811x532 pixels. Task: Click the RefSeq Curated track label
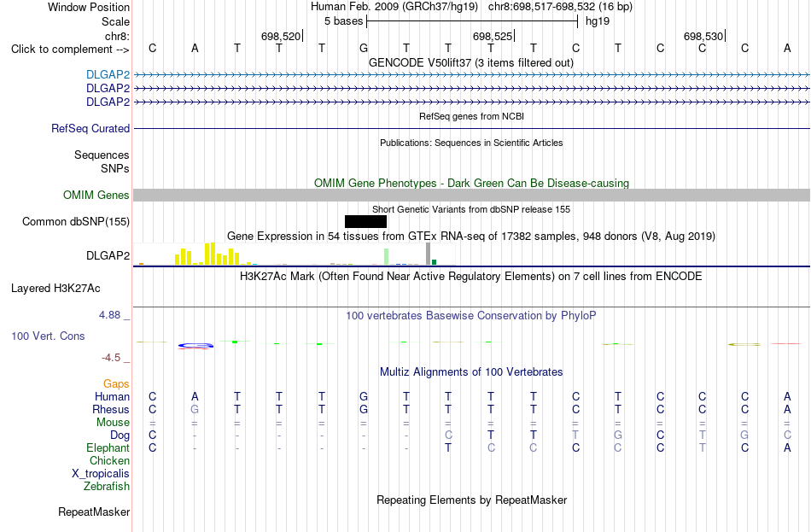pyautogui.click(x=90, y=128)
